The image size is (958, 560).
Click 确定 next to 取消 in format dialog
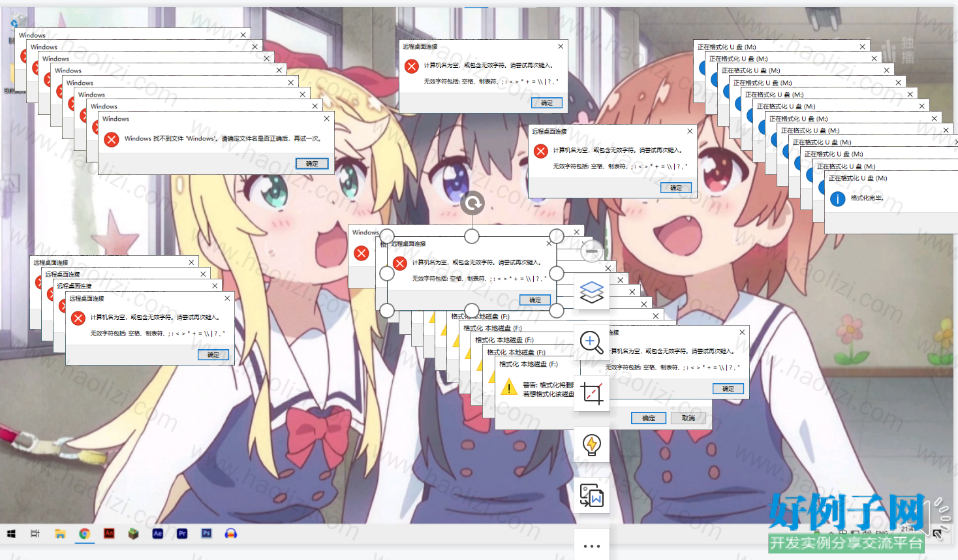649,418
